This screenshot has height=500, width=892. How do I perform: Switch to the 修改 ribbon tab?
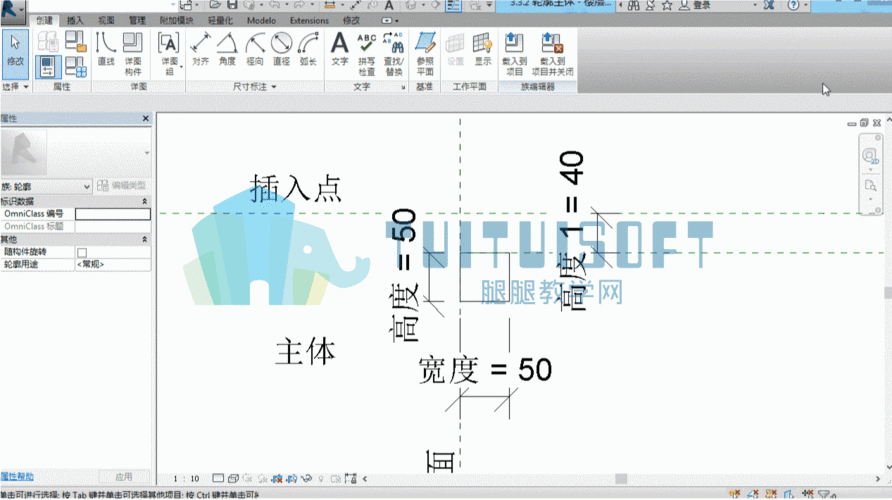tap(351, 20)
